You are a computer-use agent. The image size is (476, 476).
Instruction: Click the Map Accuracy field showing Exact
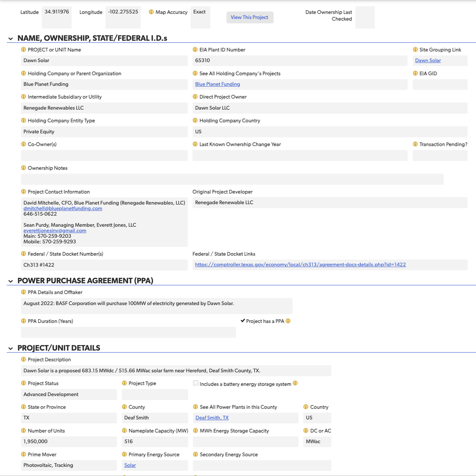200,17
